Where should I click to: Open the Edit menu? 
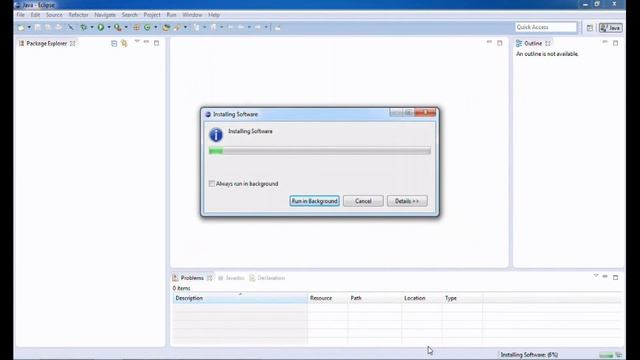36,15
